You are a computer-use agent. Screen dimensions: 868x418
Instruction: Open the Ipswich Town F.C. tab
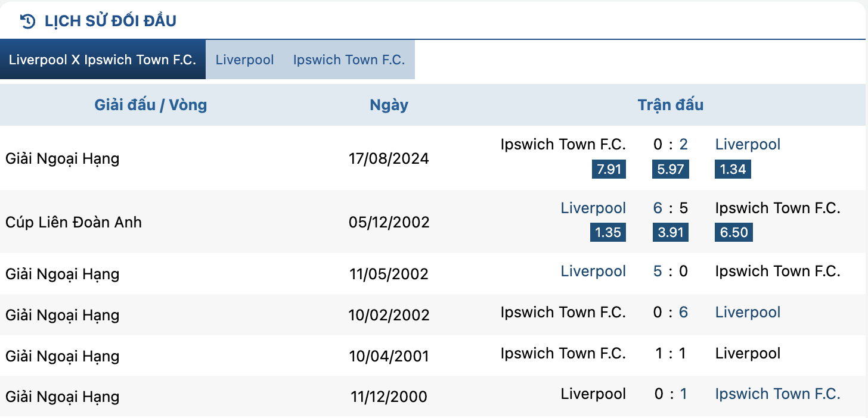[x=349, y=60]
